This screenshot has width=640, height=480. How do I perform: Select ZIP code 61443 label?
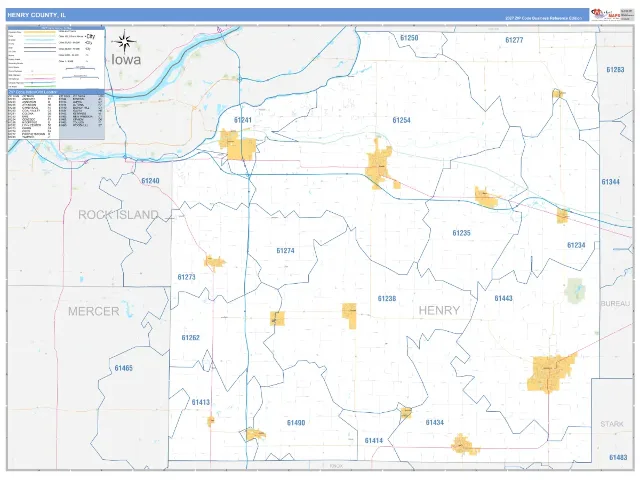tap(503, 298)
